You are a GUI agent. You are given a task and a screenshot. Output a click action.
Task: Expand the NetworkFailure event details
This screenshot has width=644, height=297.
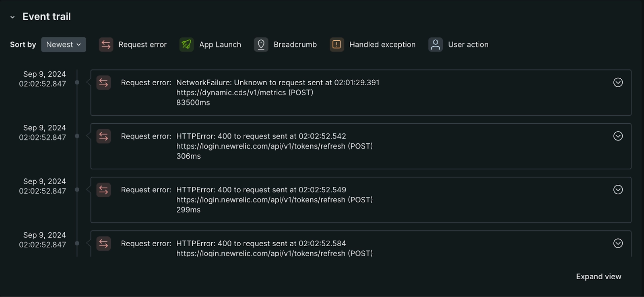(x=617, y=82)
